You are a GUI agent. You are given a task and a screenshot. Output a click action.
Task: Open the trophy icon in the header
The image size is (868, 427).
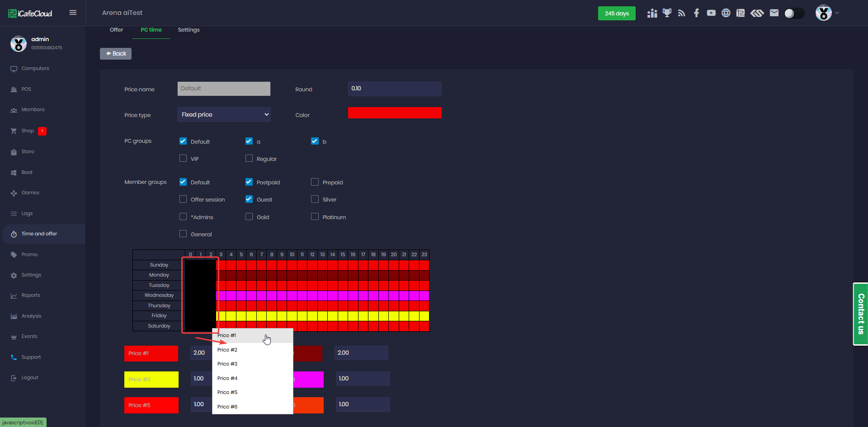pyautogui.click(x=667, y=13)
